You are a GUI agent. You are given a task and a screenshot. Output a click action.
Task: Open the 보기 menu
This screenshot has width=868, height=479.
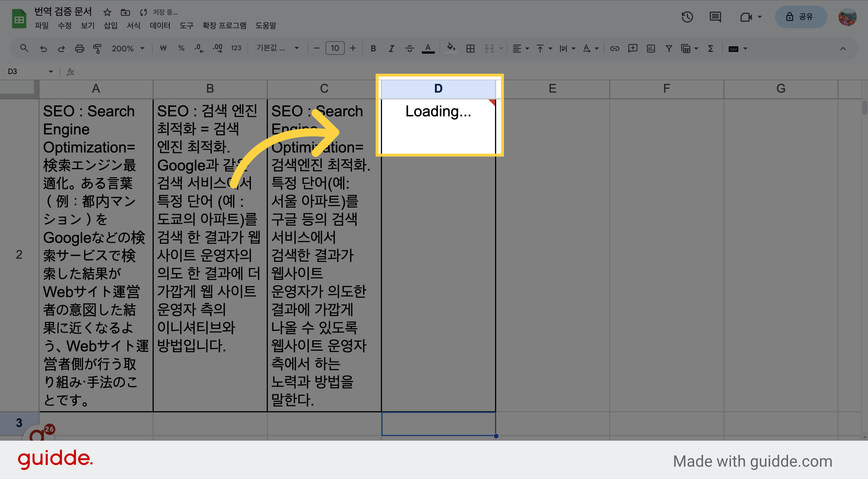pos(88,26)
